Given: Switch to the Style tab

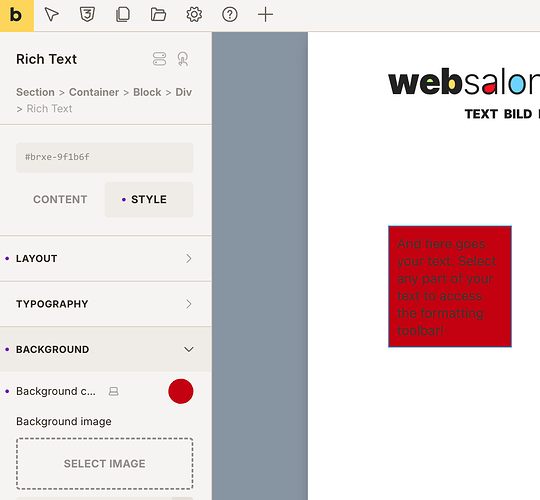Looking at the screenshot, I should point(149,199).
